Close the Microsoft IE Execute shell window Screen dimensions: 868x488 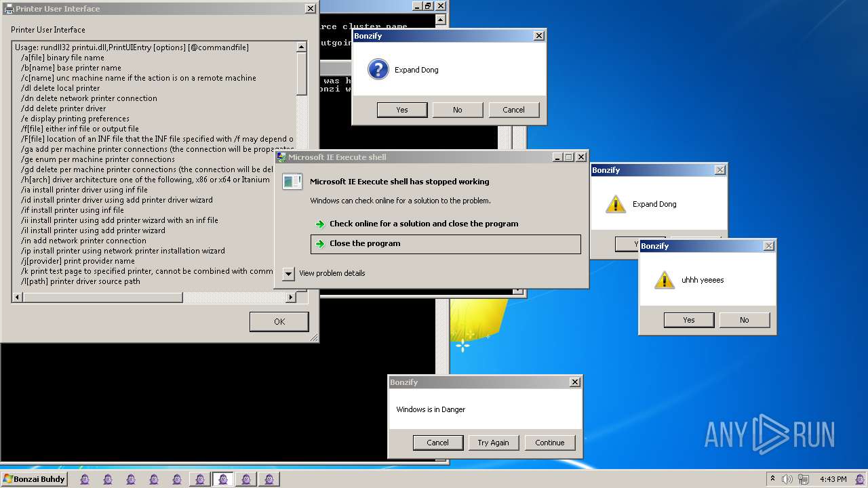point(581,157)
